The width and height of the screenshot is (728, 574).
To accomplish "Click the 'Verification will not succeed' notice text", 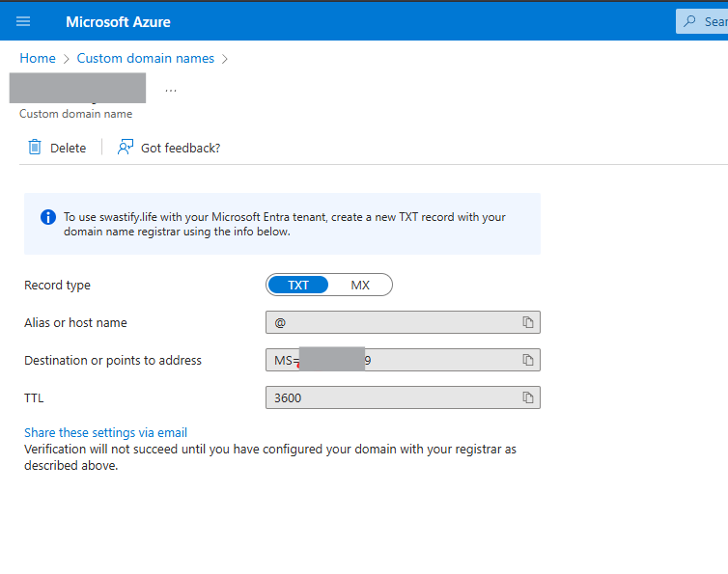I will [270, 457].
